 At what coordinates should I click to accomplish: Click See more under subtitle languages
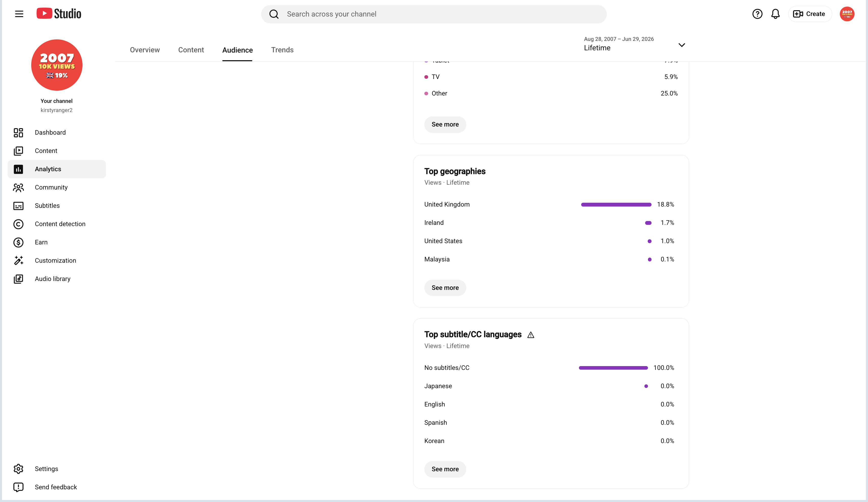click(445, 469)
